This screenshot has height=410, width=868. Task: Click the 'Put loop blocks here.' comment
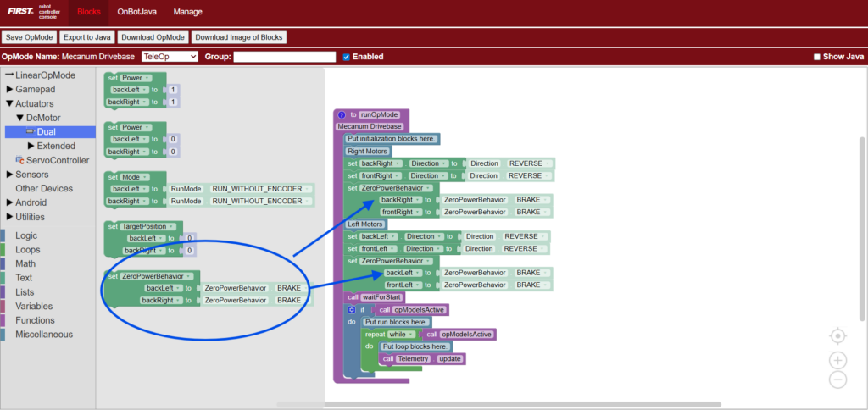click(416, 347)
